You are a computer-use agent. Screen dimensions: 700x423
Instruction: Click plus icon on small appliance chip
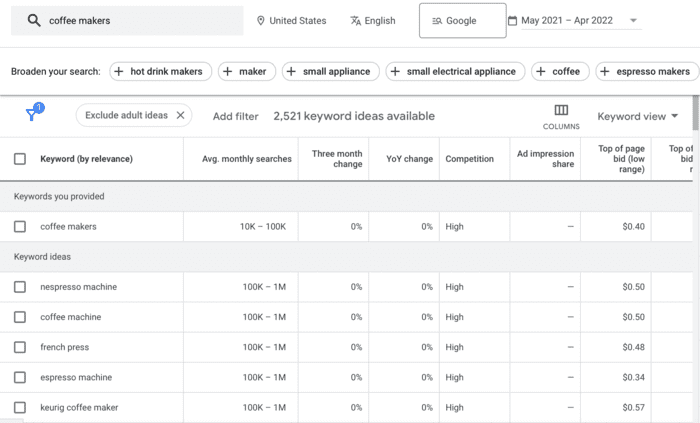[291, 71]
